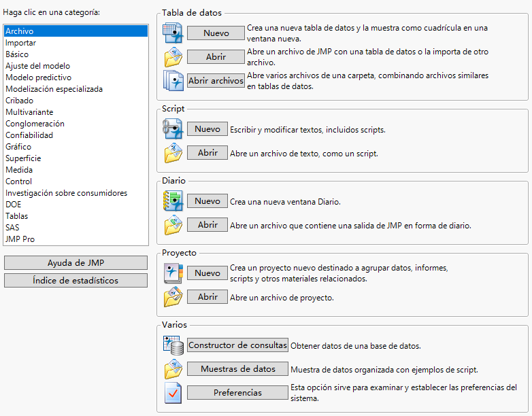The image size is (532, 416).
Task: Click the new script icon with scissors
Action: 173,129
